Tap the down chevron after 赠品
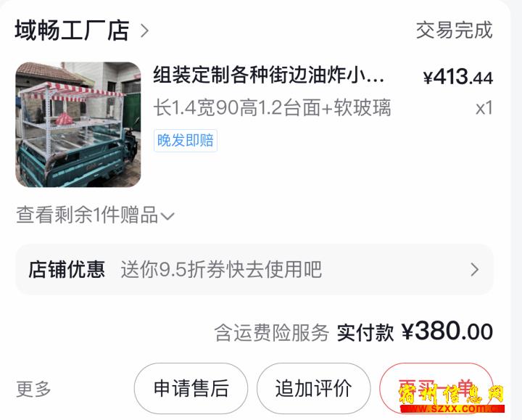Viewport: 522px width, 420px height. point(167,216)
